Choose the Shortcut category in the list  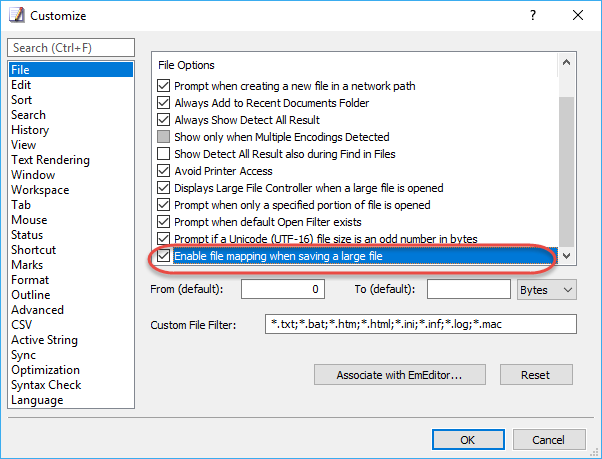[x=33, y=250]
